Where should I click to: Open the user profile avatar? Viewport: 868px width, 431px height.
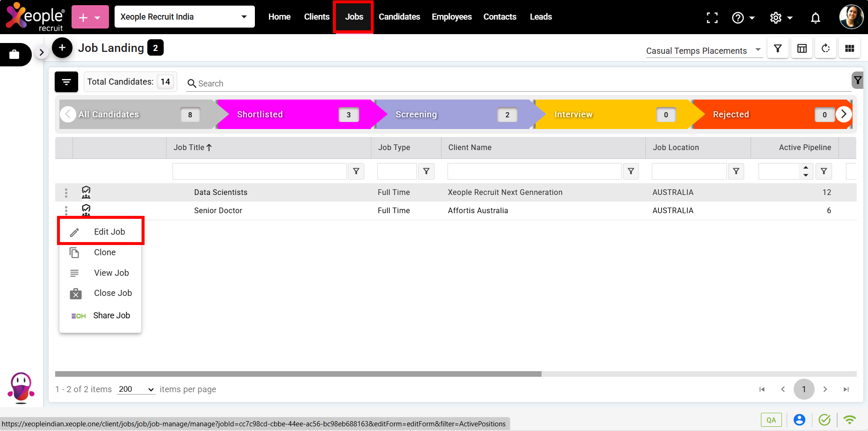(x=851, y=17)
